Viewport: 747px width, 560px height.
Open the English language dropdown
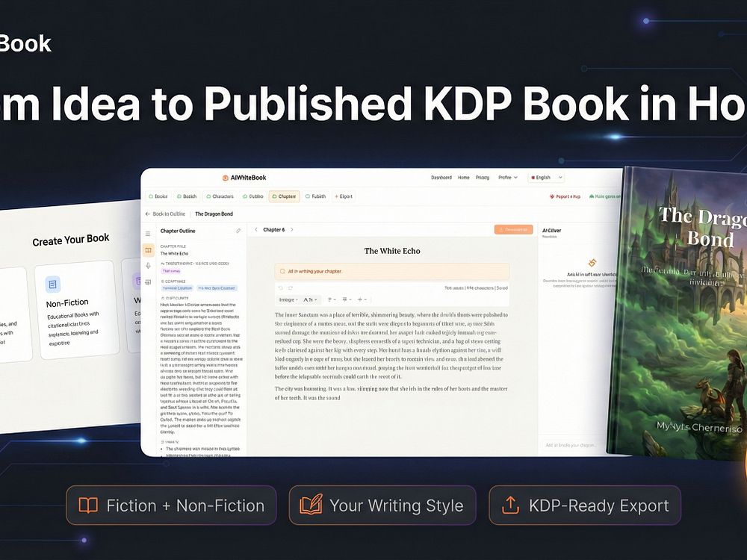click(547, 178)
